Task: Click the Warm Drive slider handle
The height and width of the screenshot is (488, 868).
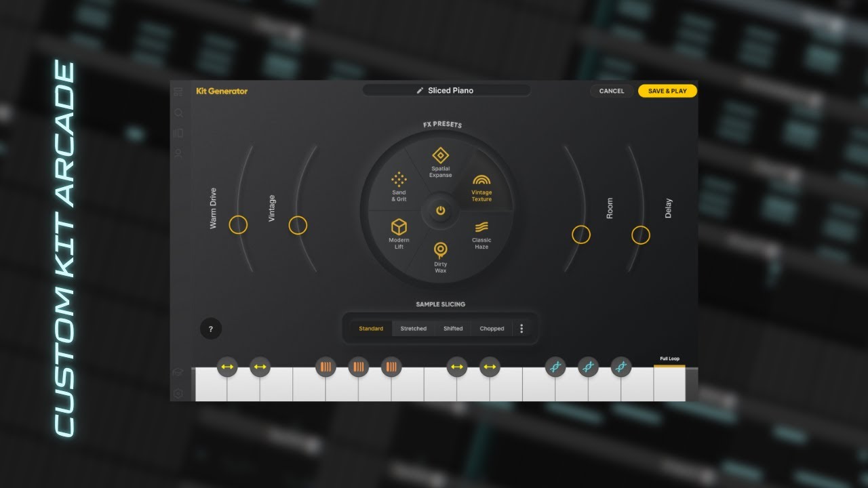Action: click(238, 225)
